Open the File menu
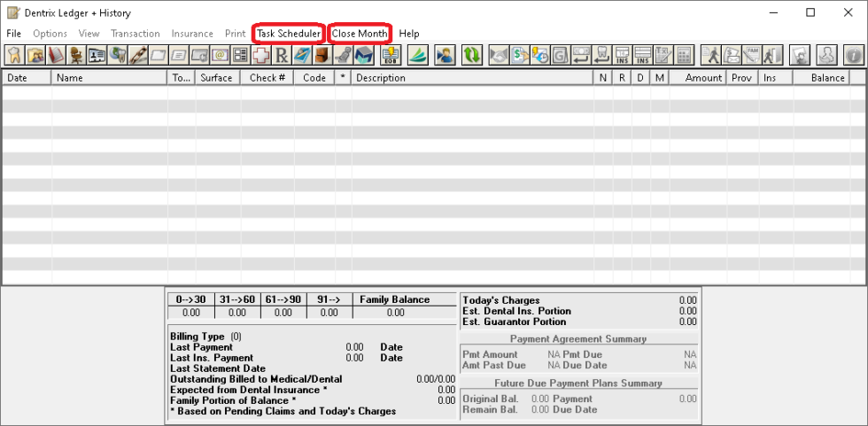This screenshot has width=868, height=426. coord(14,34)
